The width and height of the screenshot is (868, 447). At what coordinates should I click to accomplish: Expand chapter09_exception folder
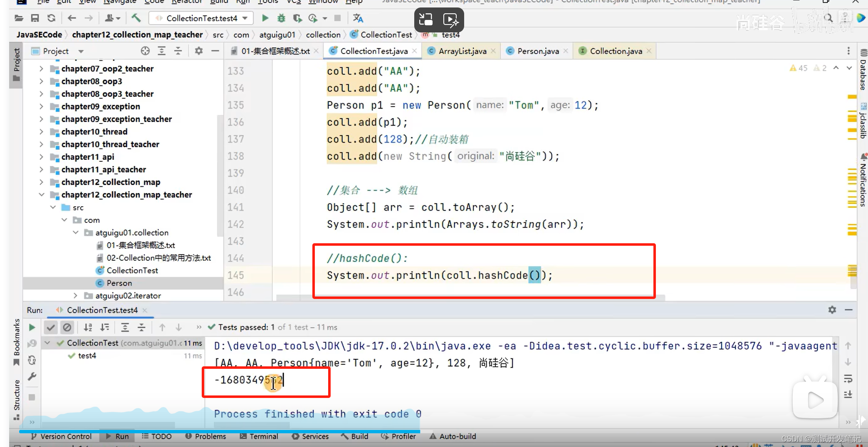(41, 106)
